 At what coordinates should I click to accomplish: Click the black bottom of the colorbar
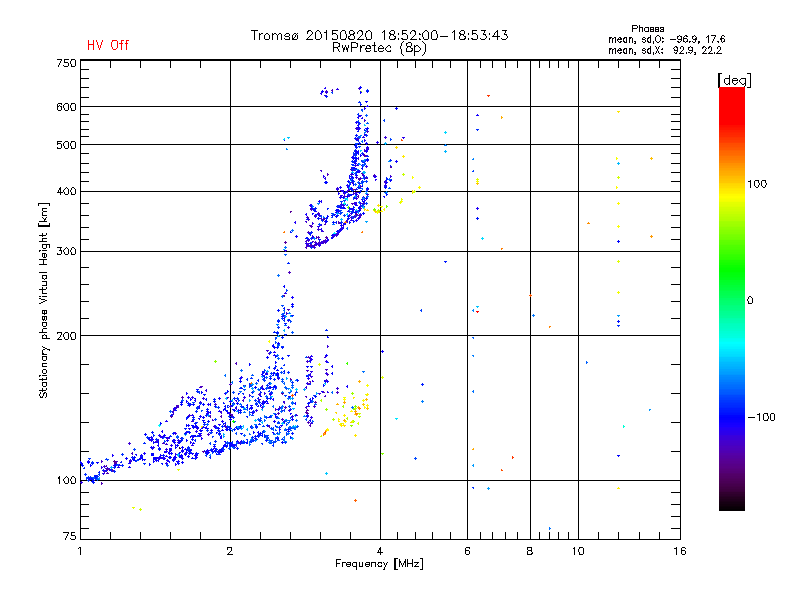732,503
